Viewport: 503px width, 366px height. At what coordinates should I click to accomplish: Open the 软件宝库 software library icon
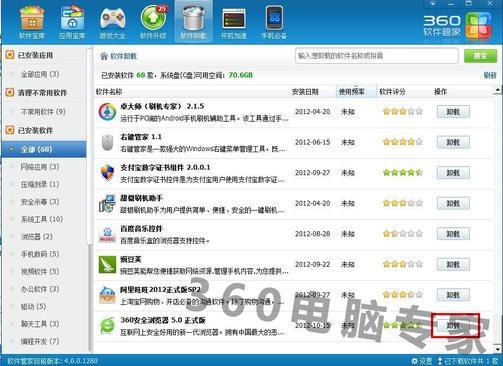pos(32,22)
